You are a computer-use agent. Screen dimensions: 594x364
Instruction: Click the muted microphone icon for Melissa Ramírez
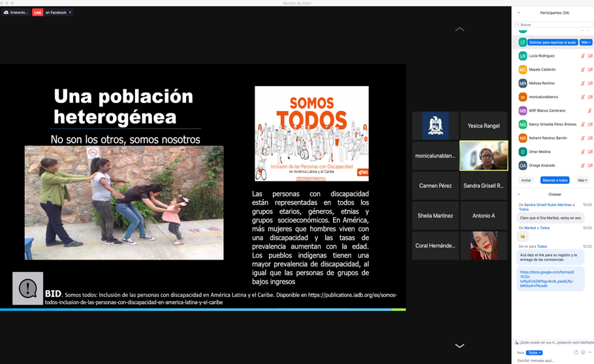pyautogui.click(x=583, y=83)
